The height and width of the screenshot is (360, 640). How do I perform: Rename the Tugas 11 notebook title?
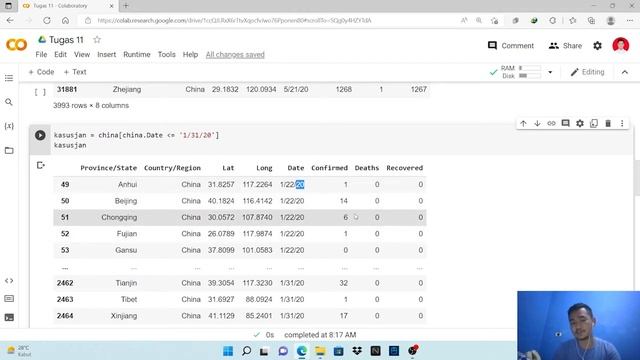(x=66, y=40)
